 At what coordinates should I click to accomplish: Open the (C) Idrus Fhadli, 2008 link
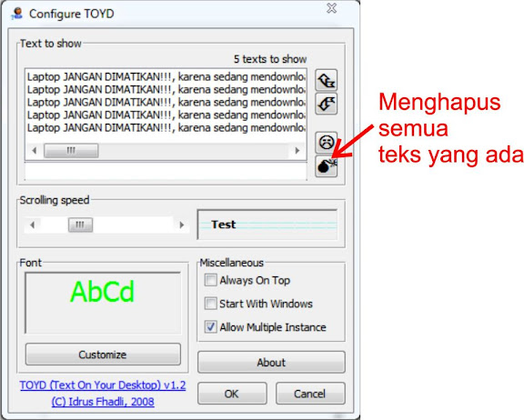[103, 401]
